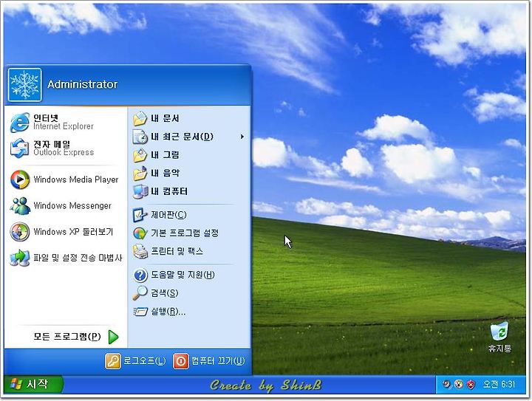The width and height of the screenshot is (532, 401).
Task: Click the red power icon for 컴퓨터 끄기
Action: point(181,361)
